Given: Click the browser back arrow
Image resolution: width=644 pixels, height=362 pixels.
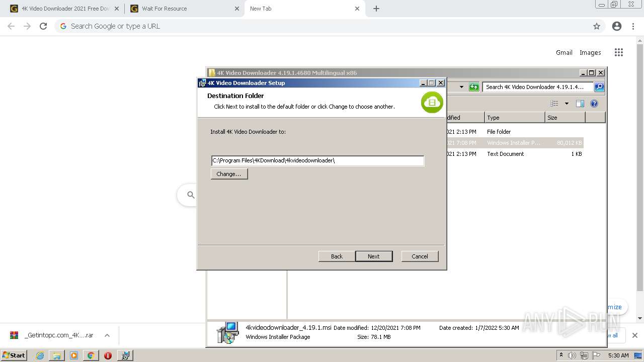Looking at the screenshot, I should point(11,26).
